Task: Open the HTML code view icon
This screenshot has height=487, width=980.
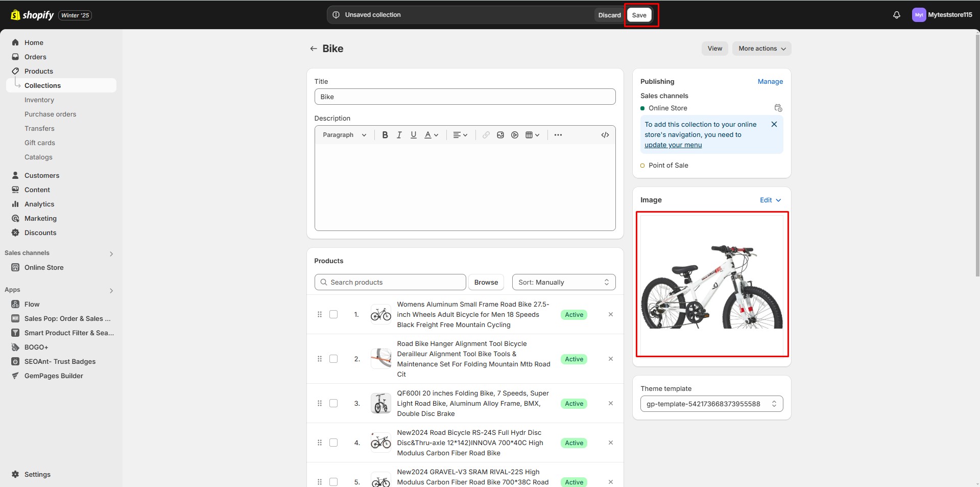Action: pyautogui.click(x=605, y=135)
